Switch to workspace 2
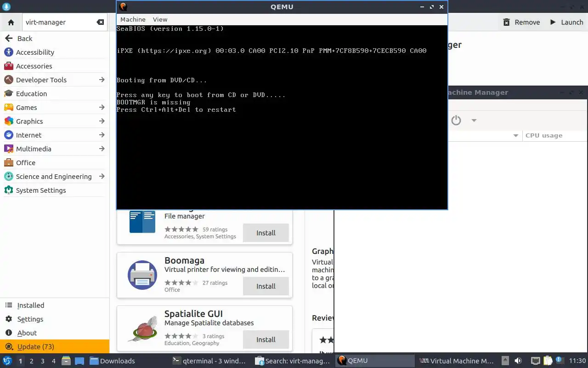The image size is (588, 368). coord(31,361)
